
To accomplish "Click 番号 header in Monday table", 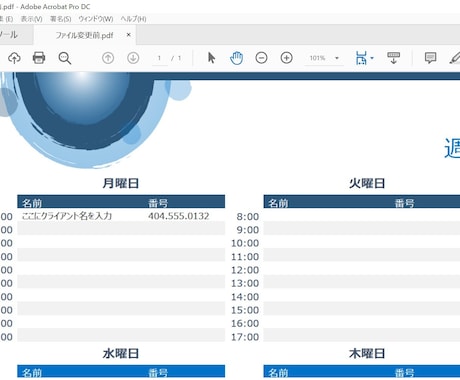I will click(158, 203).
